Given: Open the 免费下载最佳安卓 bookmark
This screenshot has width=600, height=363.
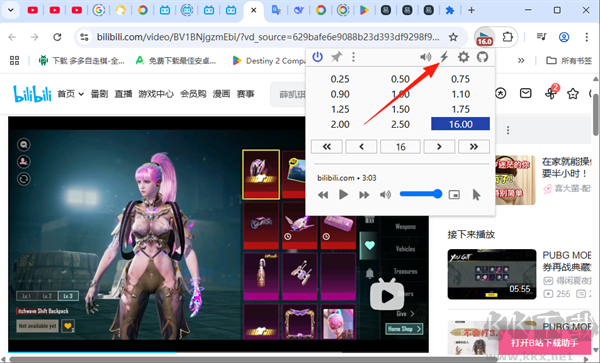Looking at the screenshot, I should (x=176, y=60).
